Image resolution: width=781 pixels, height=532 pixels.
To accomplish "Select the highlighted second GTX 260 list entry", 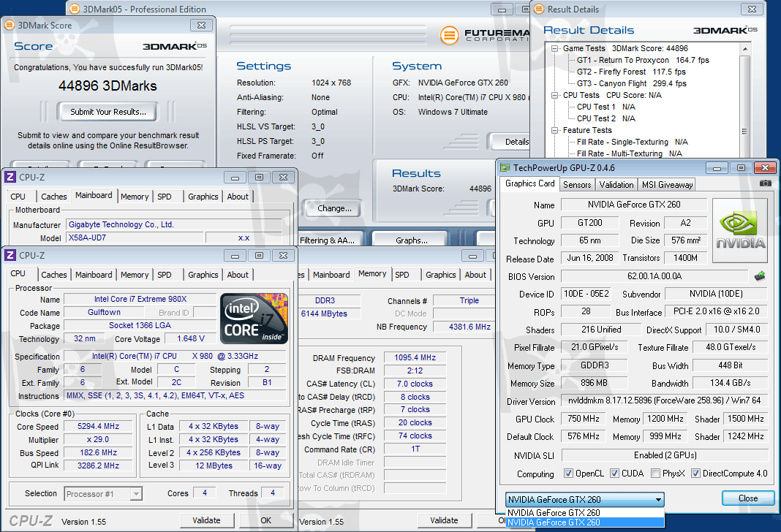I will tap(585, 522).
